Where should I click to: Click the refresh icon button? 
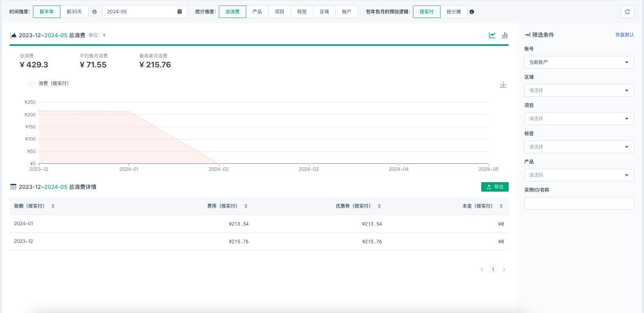click(x=627, y=12)
